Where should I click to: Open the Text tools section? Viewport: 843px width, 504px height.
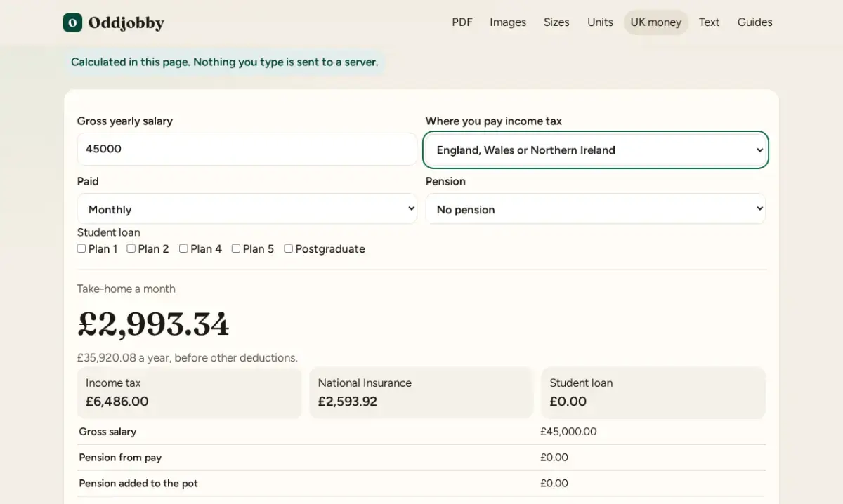point(709,22)
